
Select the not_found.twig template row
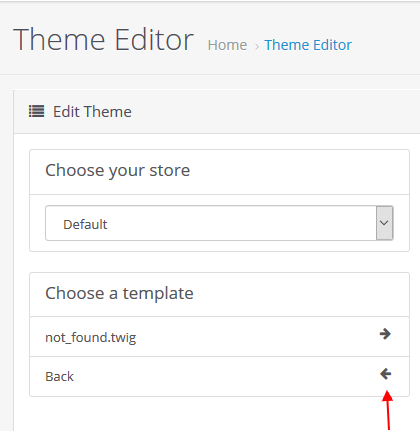(x=219, y=337)
